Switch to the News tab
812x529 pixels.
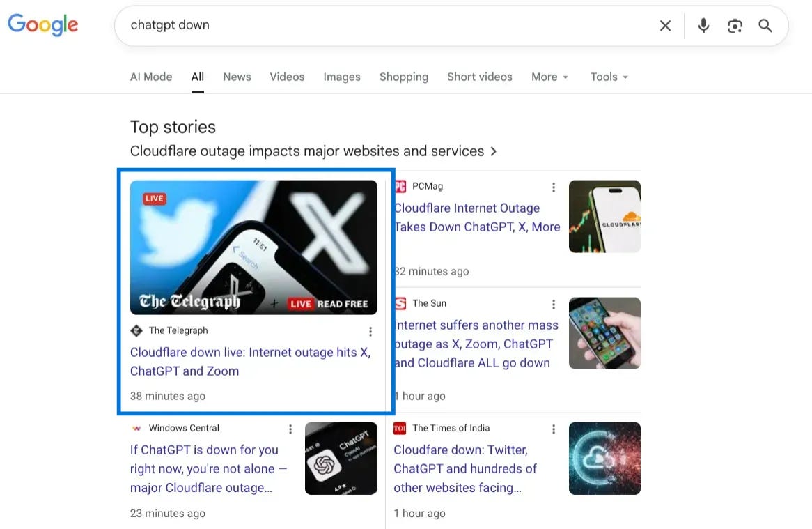pyautogui.click(x=237, y=77)
